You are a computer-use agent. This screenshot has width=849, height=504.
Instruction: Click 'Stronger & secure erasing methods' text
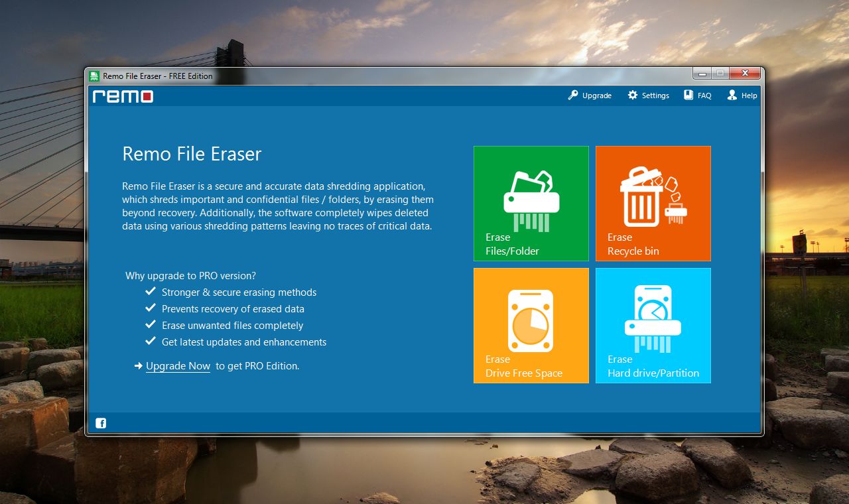239,292
